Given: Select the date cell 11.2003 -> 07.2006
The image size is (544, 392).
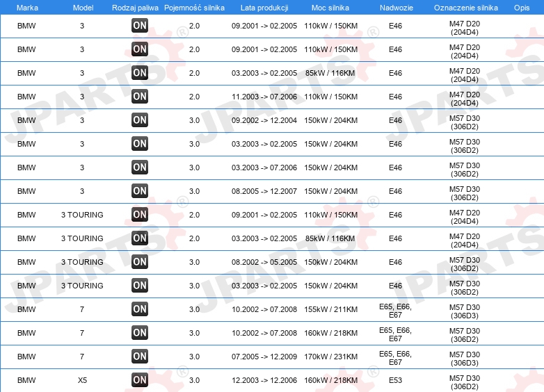Looking at the screenshot, I should click(264, 97).
